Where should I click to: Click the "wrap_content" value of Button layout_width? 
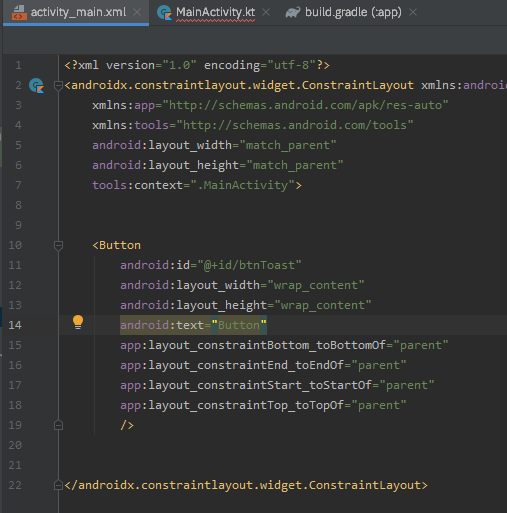click(x=316, y=285)
